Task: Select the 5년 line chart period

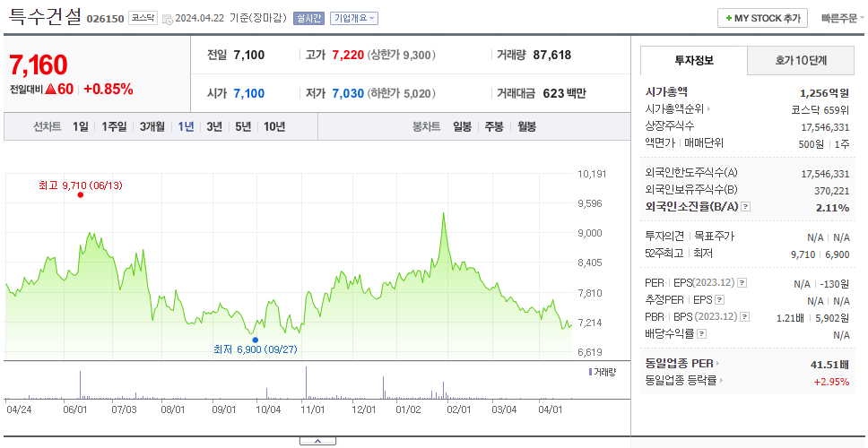Action: point(243,126)
